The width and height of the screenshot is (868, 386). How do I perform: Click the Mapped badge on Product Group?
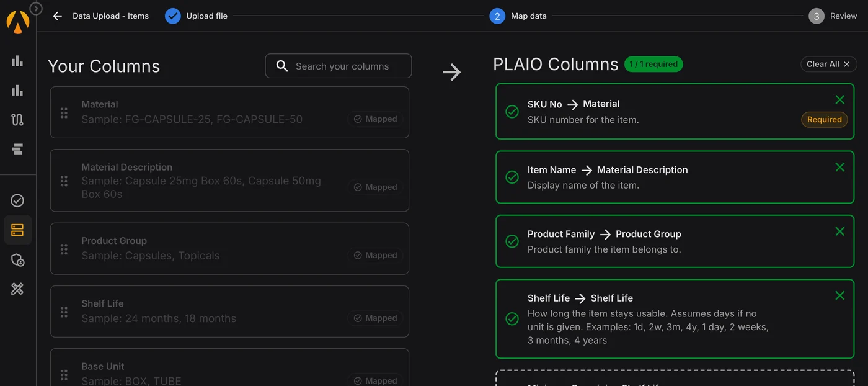tap(375, 256)
